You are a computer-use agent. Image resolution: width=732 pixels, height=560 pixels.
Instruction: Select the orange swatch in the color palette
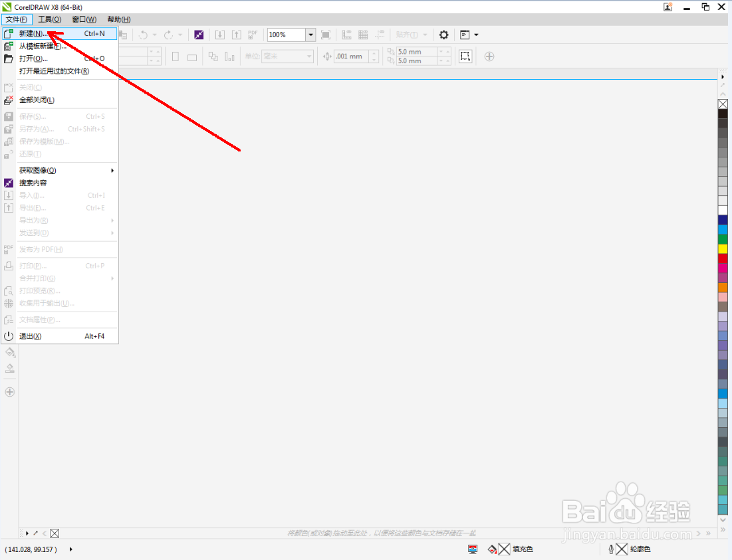coord(723,287)
